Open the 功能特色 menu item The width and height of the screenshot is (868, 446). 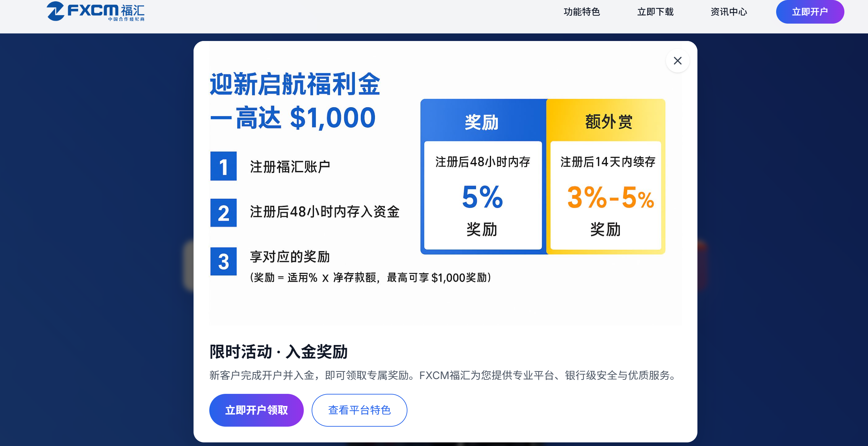(582, 12)
